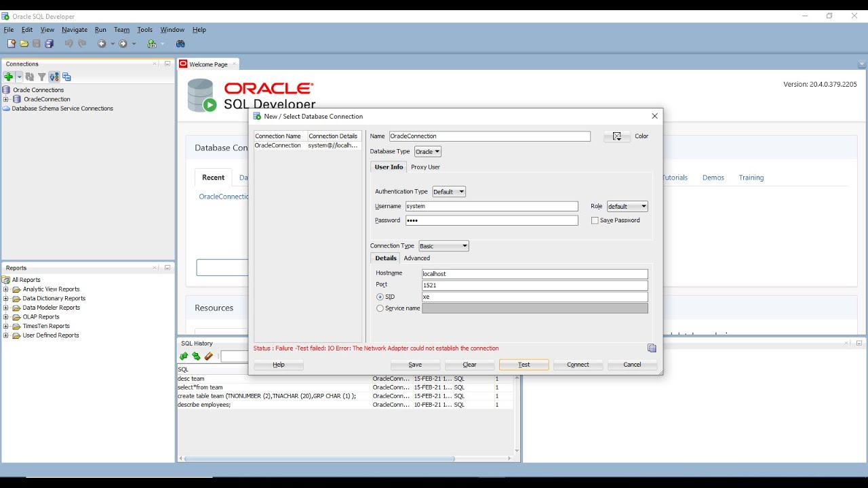The image size is (868, 488).
Task: Open a file using the folder toolbar icon
Action: click(24, 43)
